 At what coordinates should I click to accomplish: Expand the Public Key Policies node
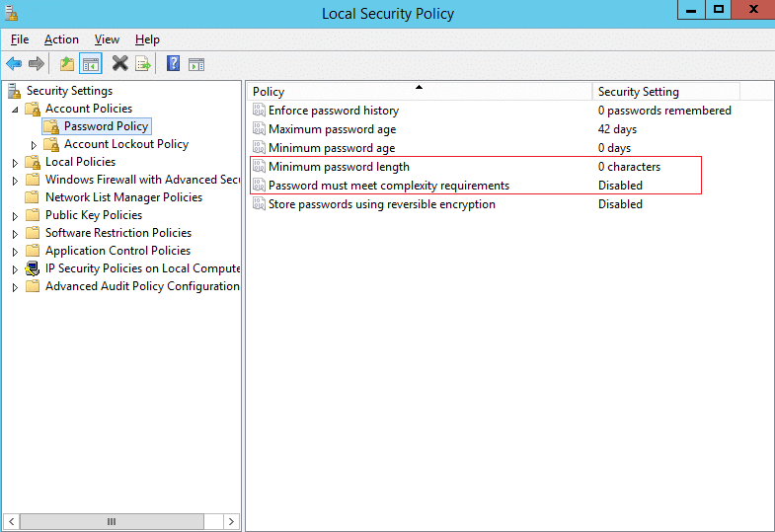point(15,216)
